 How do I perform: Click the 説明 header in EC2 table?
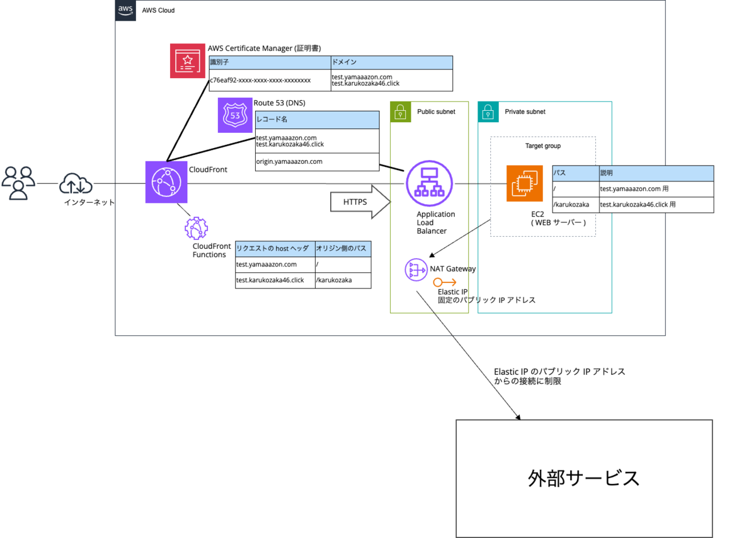pyautogui.click(x=656, y=173)
